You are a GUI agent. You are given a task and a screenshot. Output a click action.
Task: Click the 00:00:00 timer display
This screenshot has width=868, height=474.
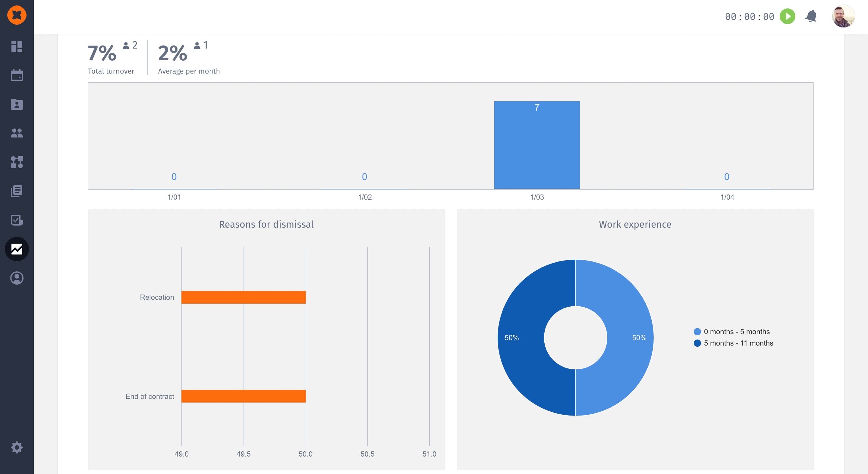pos(749,17)
